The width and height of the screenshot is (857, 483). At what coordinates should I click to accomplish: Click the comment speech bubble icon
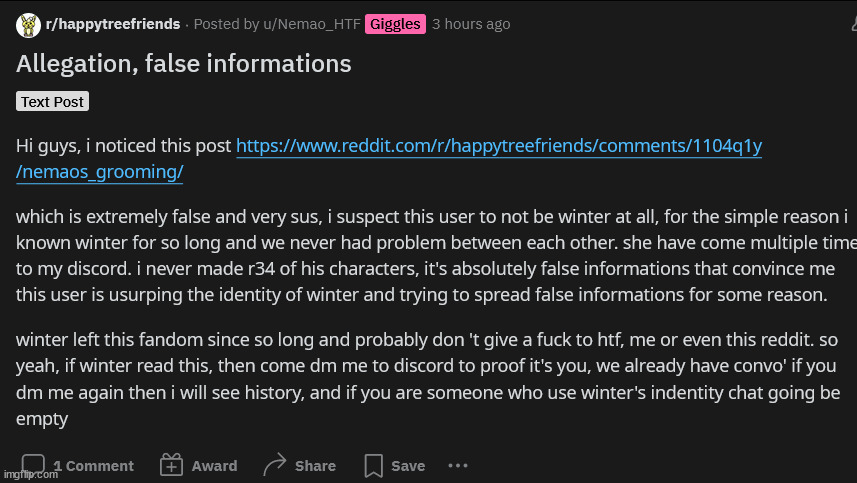point(33,464)
